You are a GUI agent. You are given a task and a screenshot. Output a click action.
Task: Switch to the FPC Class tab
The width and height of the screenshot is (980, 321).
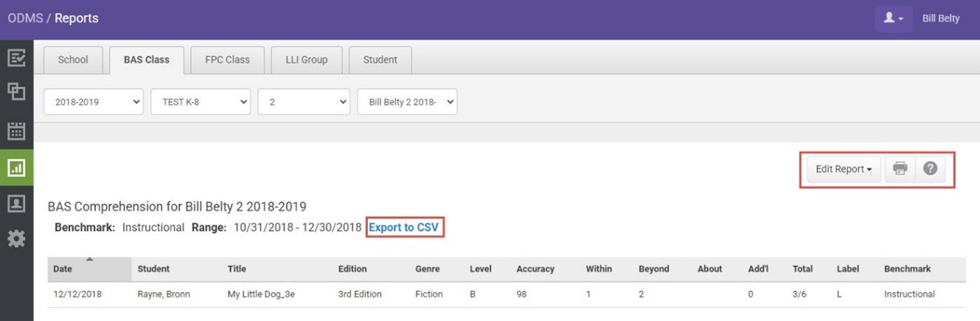coord(227,60)
